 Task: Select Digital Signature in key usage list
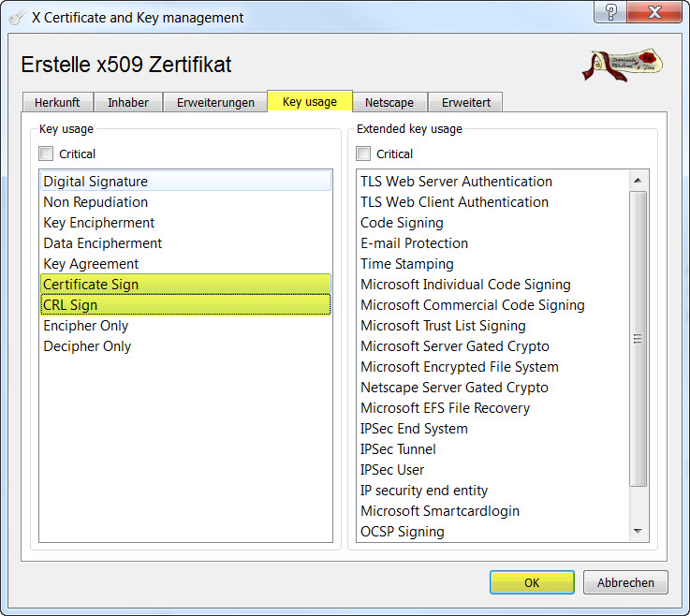[95, 182]
